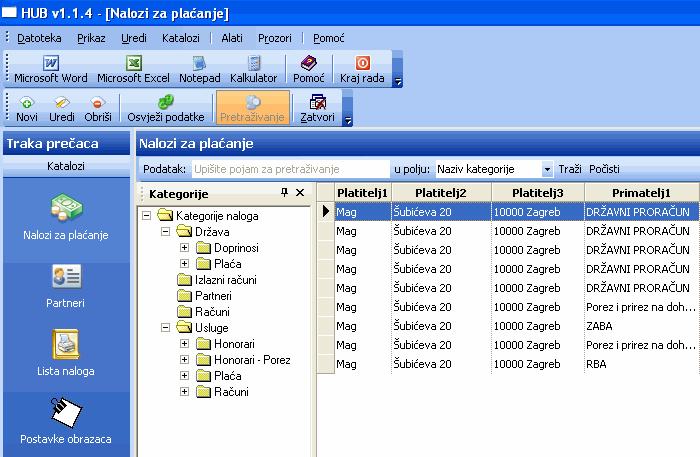700x457 pixels.
Task: Launch Microsoft Excel from the toolbar
Action: pos(133,69)
